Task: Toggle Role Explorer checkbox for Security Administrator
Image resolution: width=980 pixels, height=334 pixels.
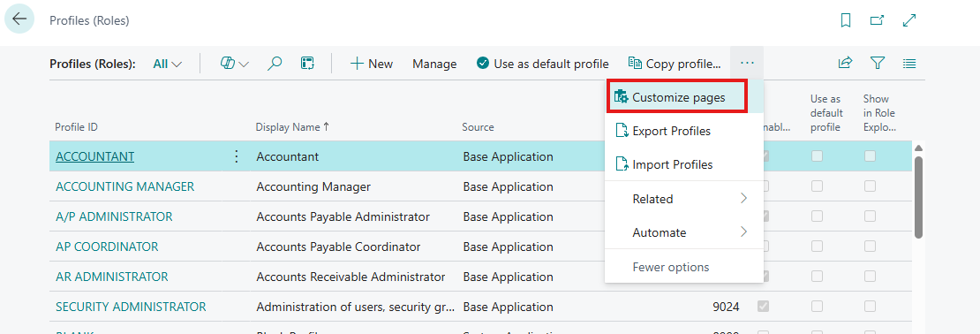Action: coord(870,306)
